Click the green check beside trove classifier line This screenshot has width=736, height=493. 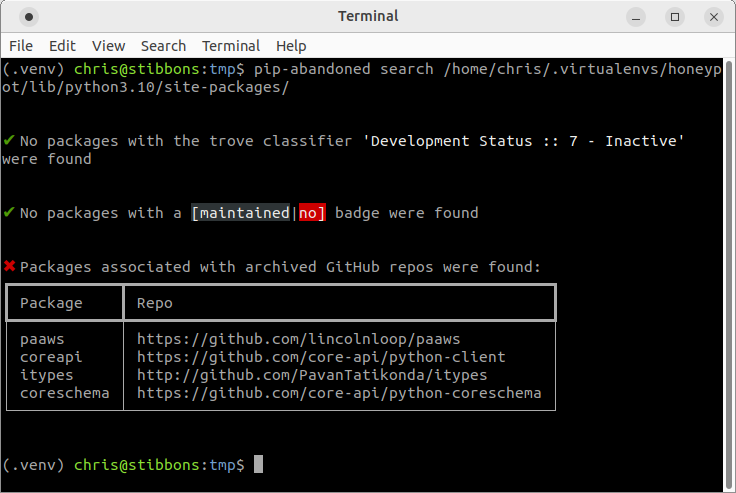pos(9,141)
